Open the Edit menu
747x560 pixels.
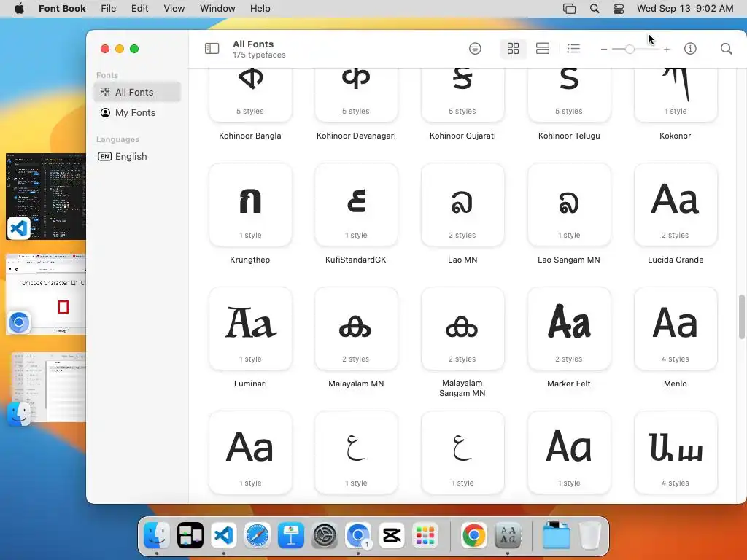tap(139, 8)
